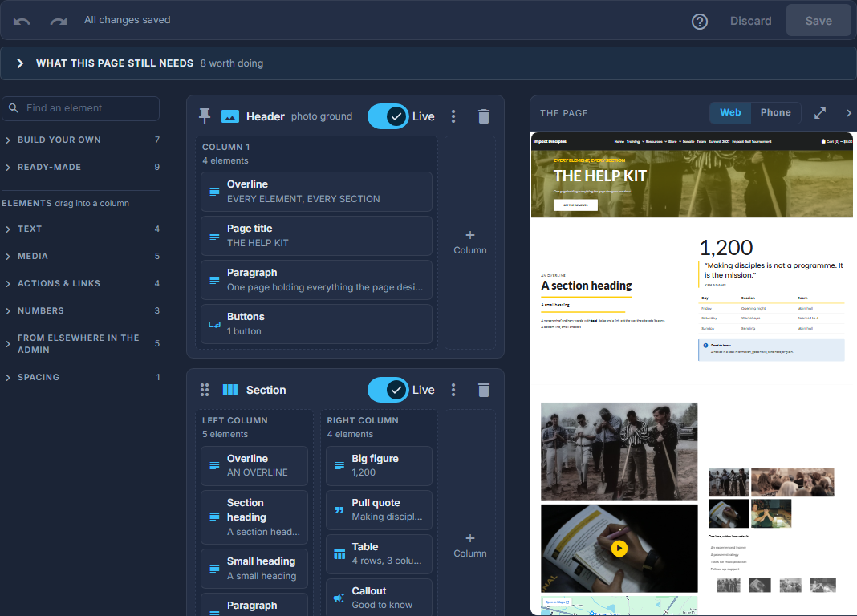Click the Save button
This screenshot has height=616, width=857.
[818, 21]
